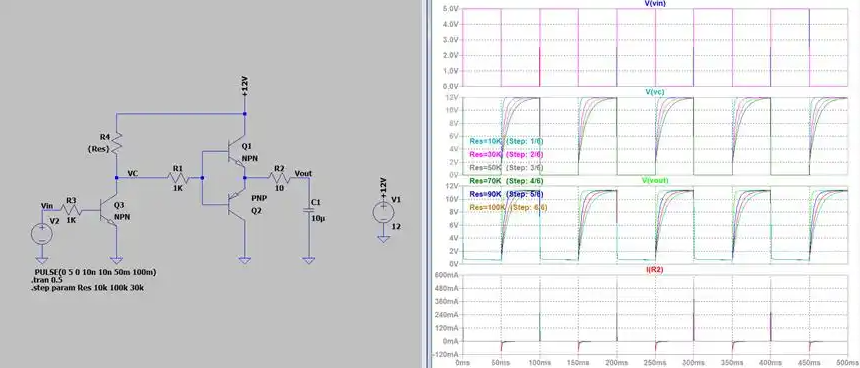Click the ground symbol under source V2
Screen dimensions: 860x368
click(42, 260)
